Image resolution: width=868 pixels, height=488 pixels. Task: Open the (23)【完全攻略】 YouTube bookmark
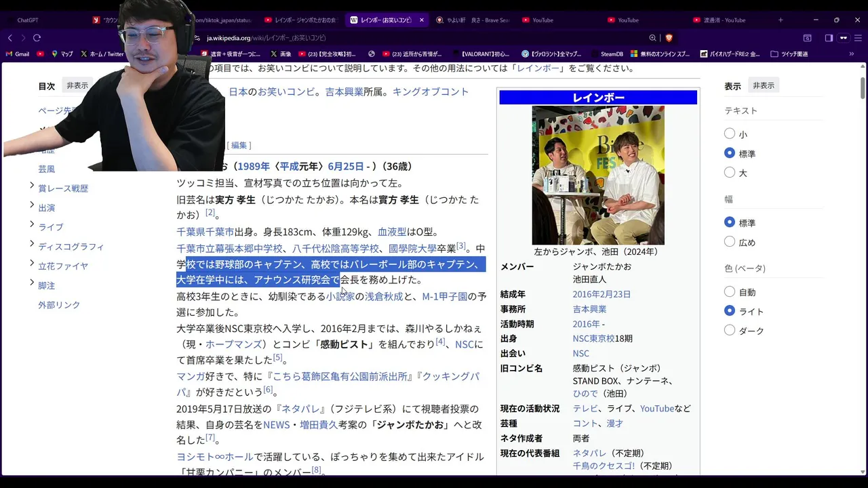[x=327, y=54]
